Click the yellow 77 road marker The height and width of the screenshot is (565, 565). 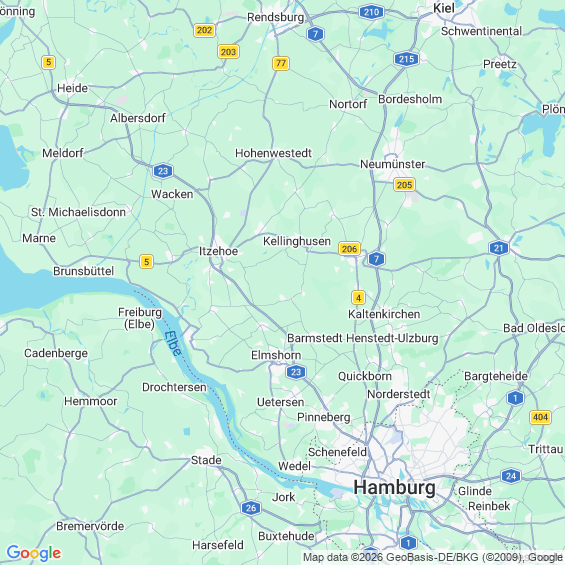[281, 63]
